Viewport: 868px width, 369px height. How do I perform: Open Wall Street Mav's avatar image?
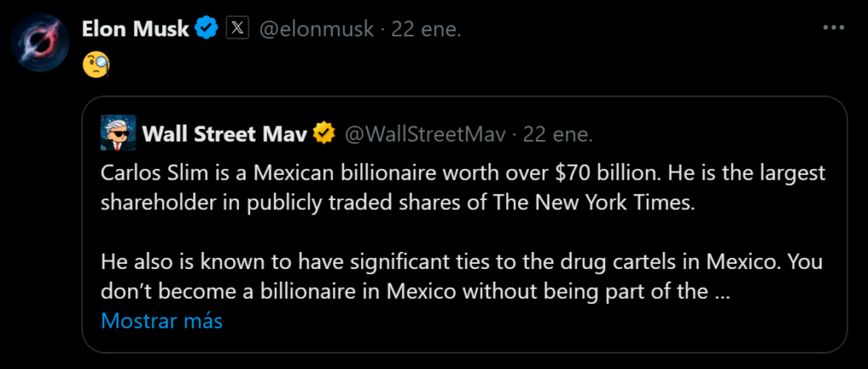tap(118, 133)
